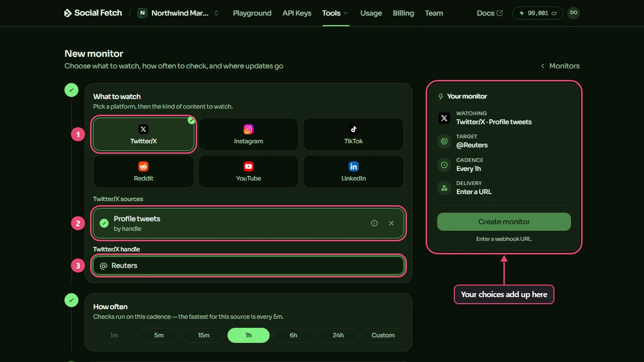Click the "Enter a webhook URL." hint

click(x=504, y=239)
